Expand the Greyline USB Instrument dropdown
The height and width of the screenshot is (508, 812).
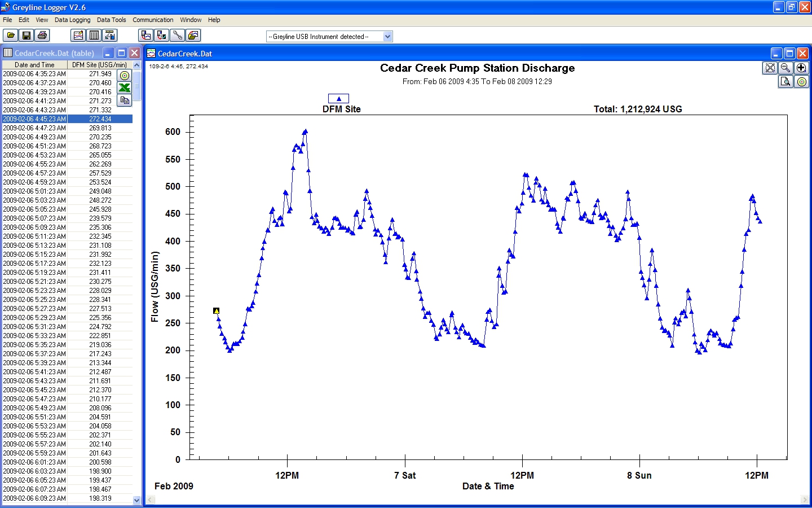point(387,37)
